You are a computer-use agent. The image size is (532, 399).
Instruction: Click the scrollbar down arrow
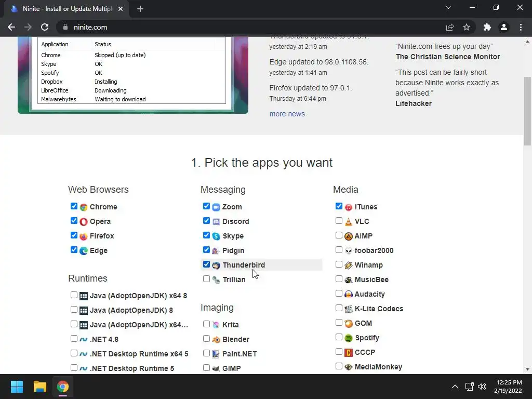pyautogui.click(x=527, y=369)
